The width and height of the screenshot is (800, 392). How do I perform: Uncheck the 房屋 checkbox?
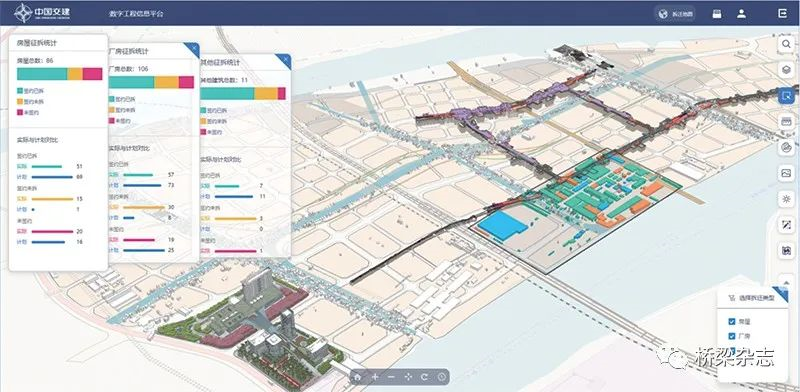732,322
